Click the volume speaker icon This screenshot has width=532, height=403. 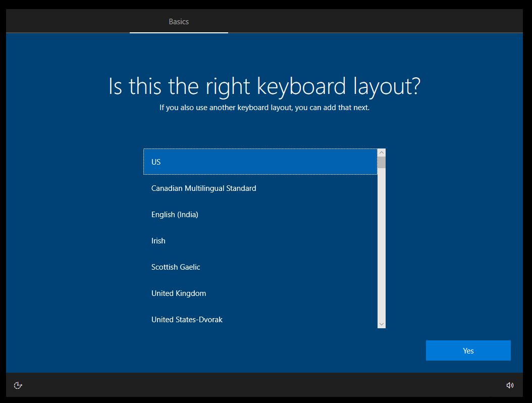point(510,385)
